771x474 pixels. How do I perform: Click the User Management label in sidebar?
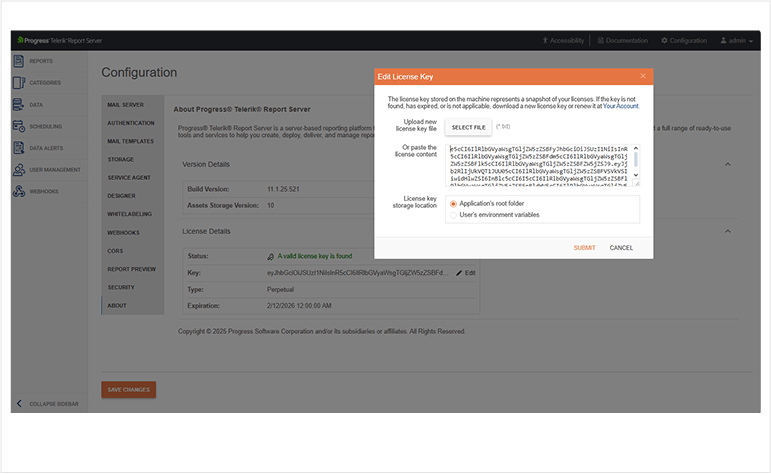click(x=55, y=170)
